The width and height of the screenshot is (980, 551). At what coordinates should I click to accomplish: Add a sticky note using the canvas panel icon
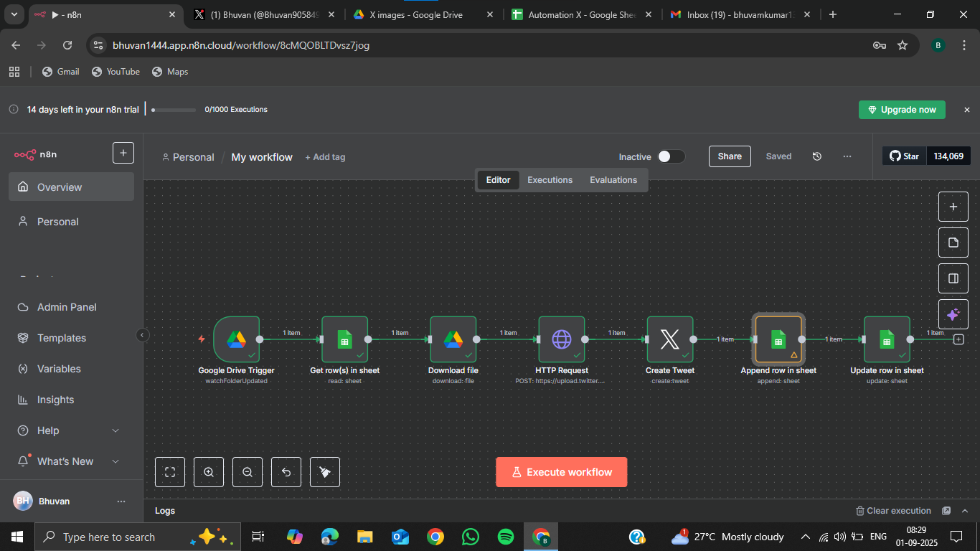tap(953, 242)
